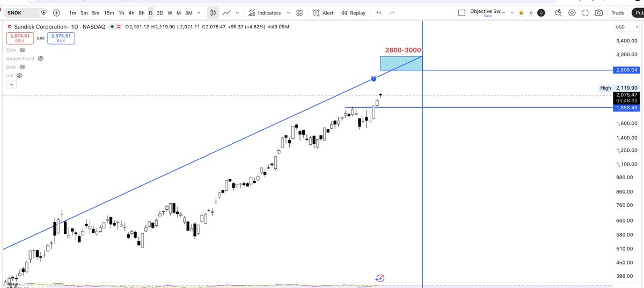Select the 1m timeframe
The width and height of the screenshot is (644, 288).
pyautogui.click(x=72, y=13)
